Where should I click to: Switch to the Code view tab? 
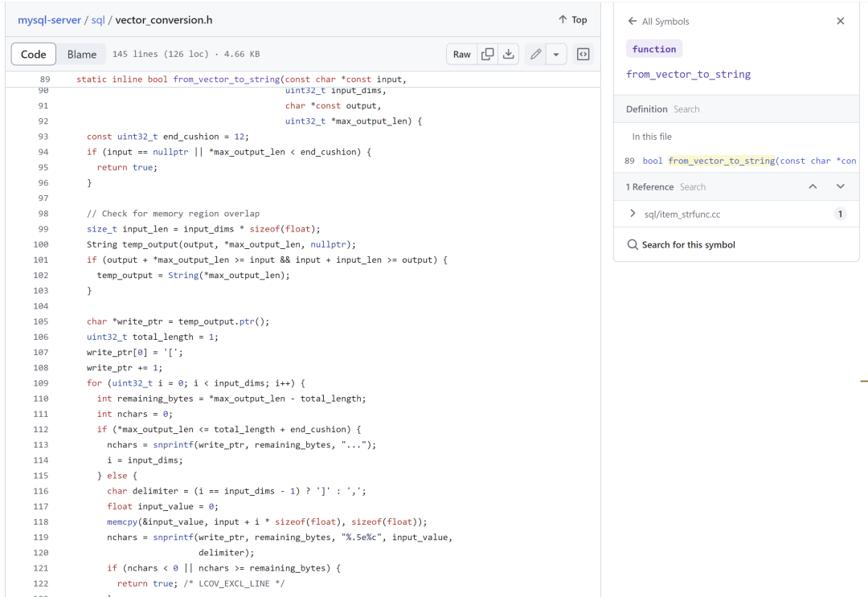(33, 54)
